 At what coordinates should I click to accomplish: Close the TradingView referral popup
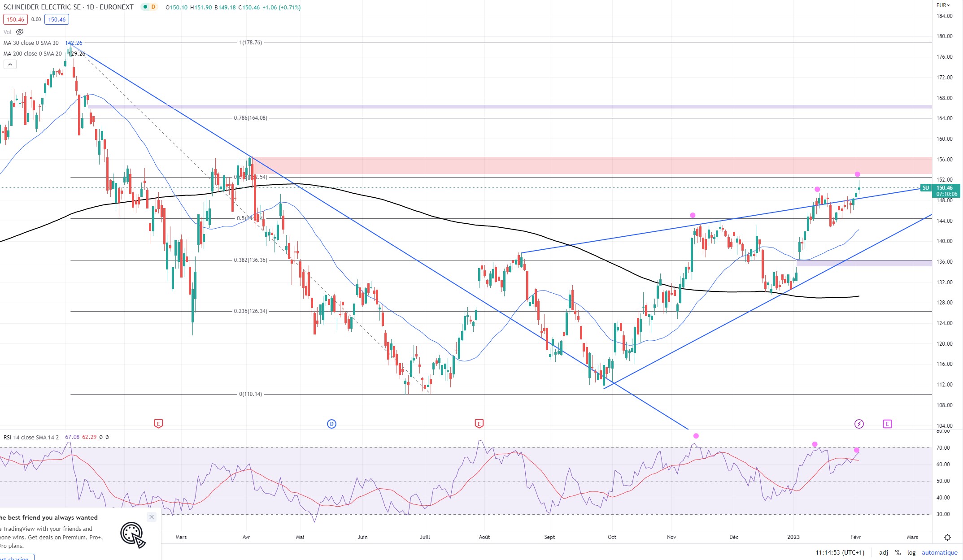152,517
